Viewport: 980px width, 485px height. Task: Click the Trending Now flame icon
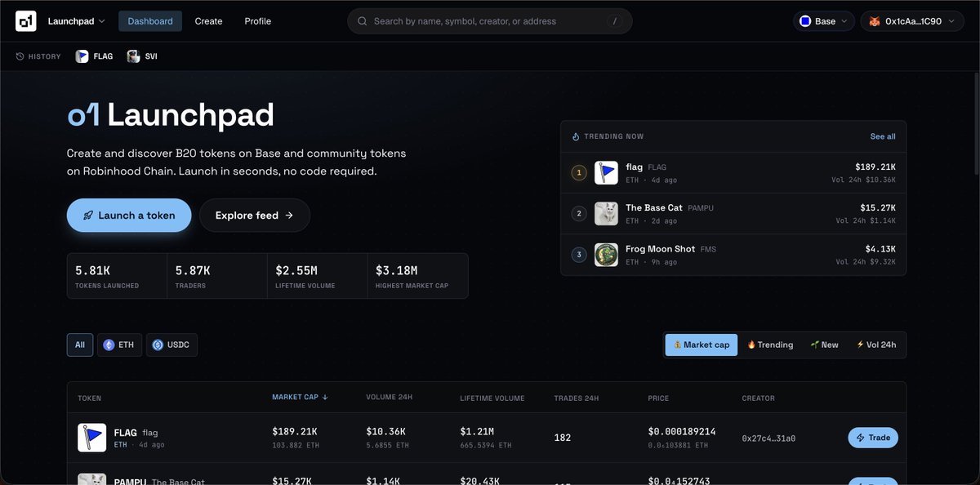pyautogui.click(x=576, y=136)
